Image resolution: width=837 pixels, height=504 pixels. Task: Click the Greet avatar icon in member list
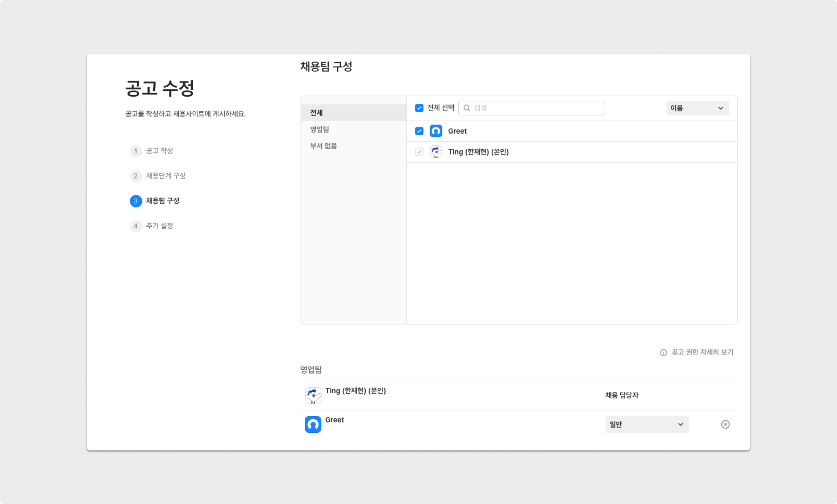pos(436,131)
